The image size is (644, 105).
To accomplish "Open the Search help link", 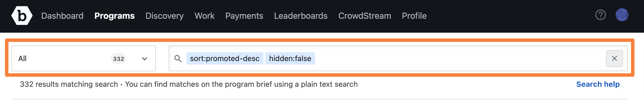I will [x=598, y=84].
